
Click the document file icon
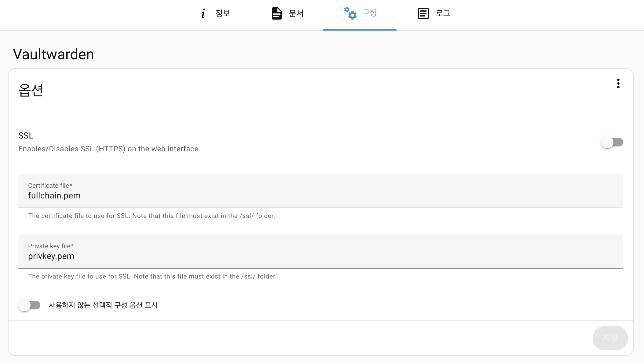tap(277, 13)
